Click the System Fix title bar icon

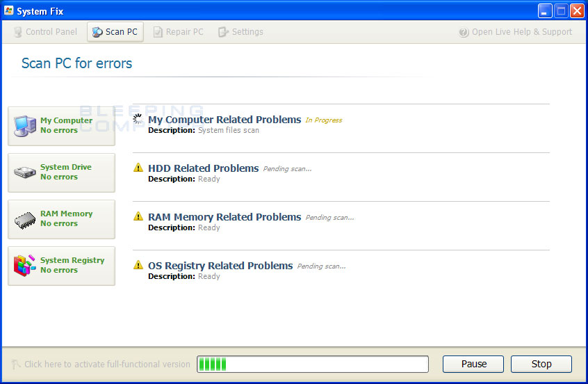(x=9, y=11)
